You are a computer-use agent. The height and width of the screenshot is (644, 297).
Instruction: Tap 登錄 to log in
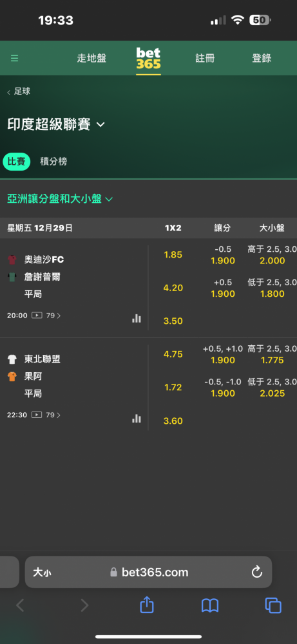point(262,59)
